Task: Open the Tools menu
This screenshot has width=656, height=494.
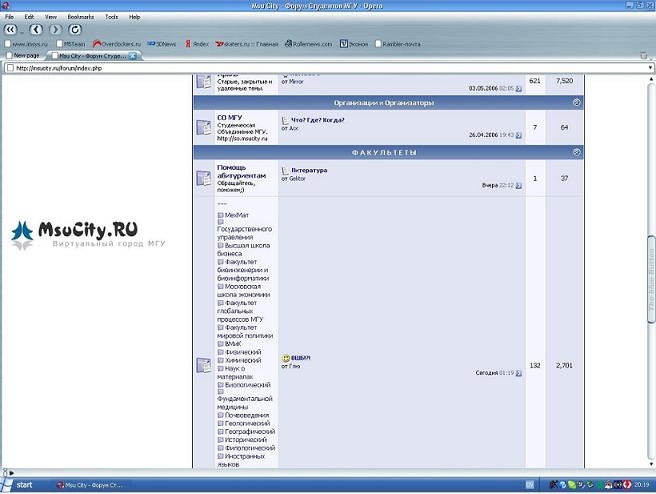Action: pos(110,17)
